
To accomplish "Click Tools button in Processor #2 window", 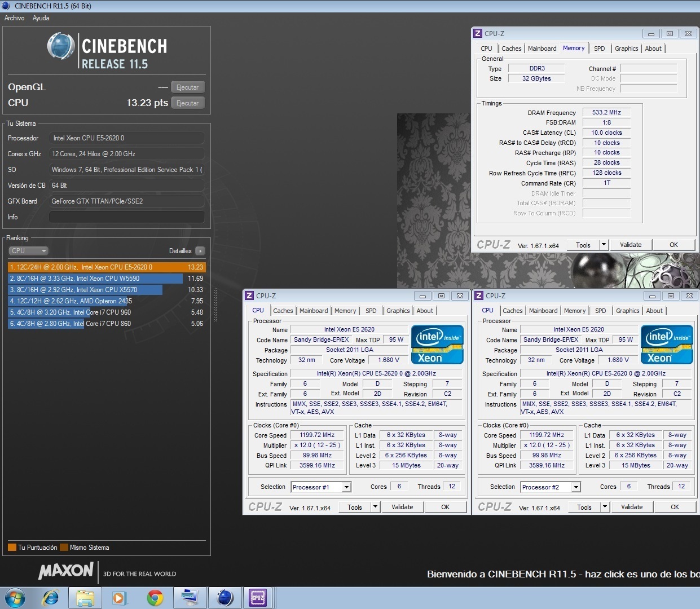I will (584, 507).
